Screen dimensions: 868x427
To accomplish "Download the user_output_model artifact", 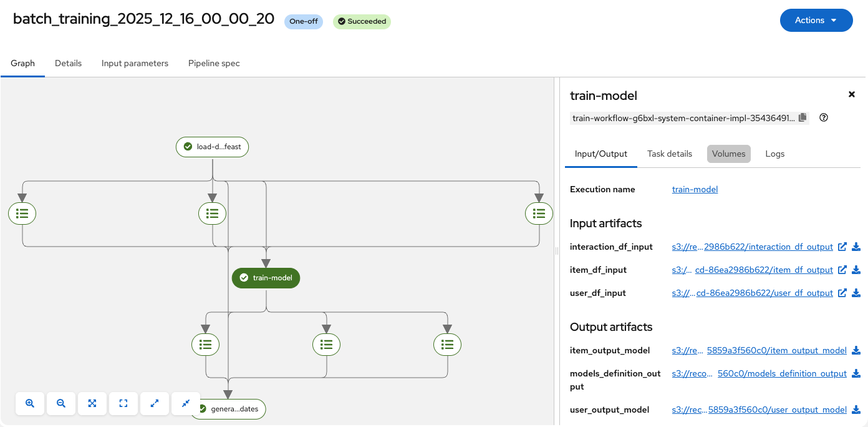I will coord(856,410).
